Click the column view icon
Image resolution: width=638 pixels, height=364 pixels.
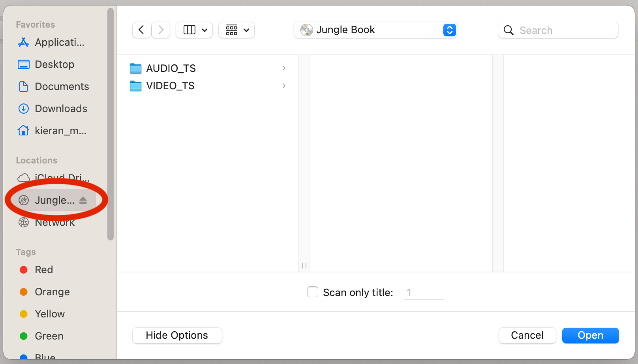click(x=190, y=30)
